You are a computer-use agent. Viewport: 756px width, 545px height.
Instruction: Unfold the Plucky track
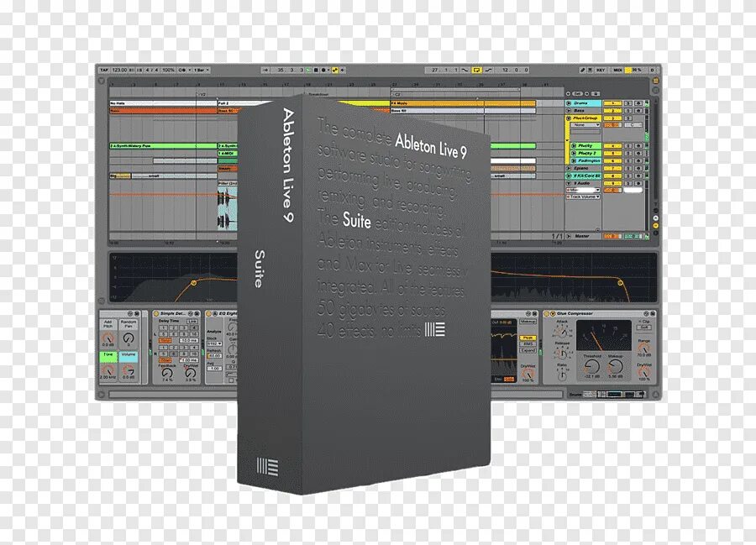click(x=573, y=145)
